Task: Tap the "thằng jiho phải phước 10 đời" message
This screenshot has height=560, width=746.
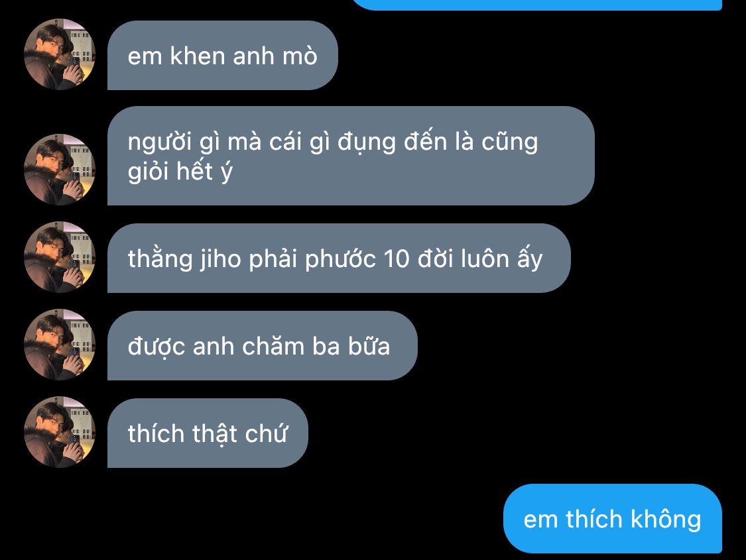Action: [x=339, y=258]
